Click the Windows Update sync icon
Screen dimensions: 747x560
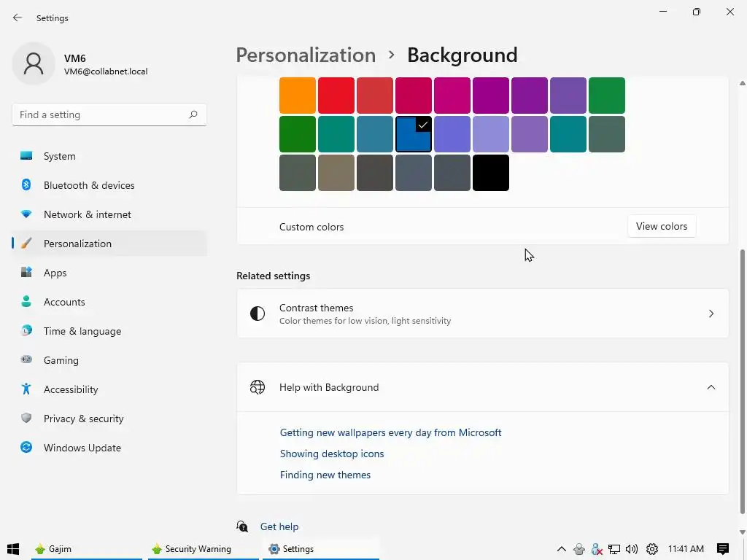26,448
